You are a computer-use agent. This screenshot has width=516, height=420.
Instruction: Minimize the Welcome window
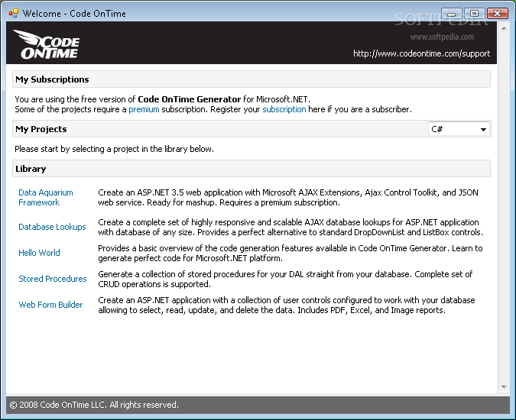pyautogui.click(x=452, y=14)
